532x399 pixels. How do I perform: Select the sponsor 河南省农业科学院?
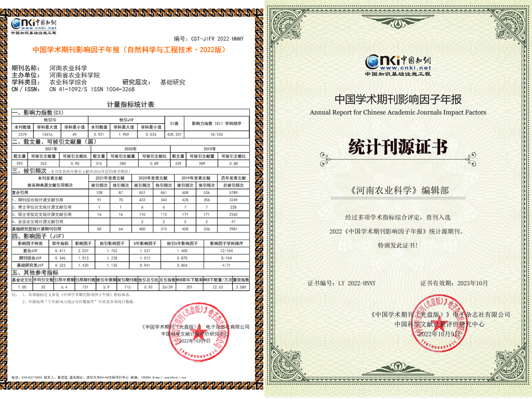point(75,75)
